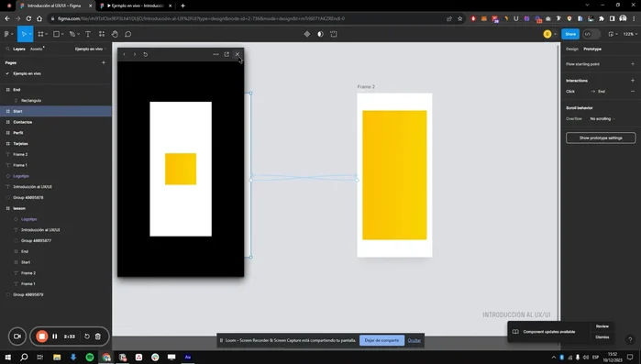The image size is (641, 364).
Task: Click Show prototype settings
Action: click(x=601, y=138)
